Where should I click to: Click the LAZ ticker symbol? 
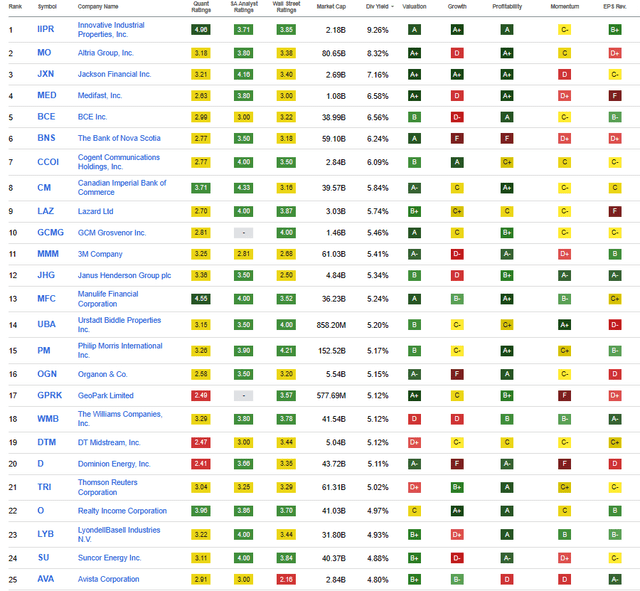click(x=45, y=211)
